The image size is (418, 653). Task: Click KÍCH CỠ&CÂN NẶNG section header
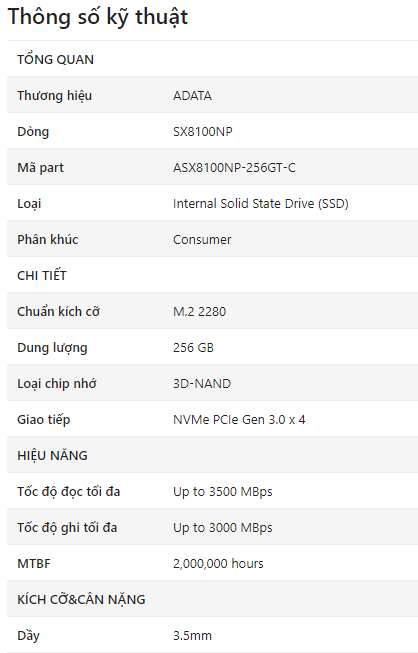(x=81, y=599)
